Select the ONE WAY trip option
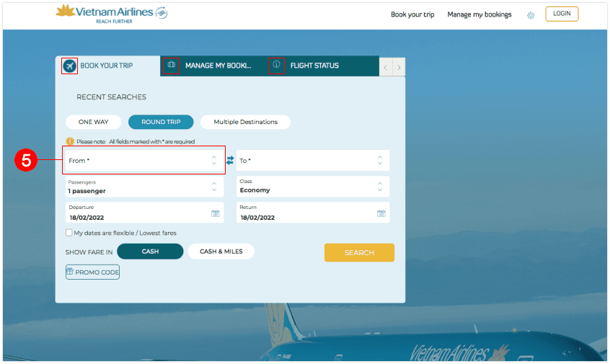Screen dimensions: 610x364 (x=93, y=122)
